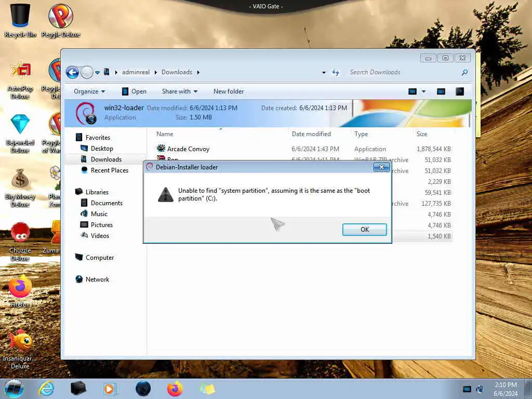
Task: Click the monitor tray icon
Action: [467, 389]
